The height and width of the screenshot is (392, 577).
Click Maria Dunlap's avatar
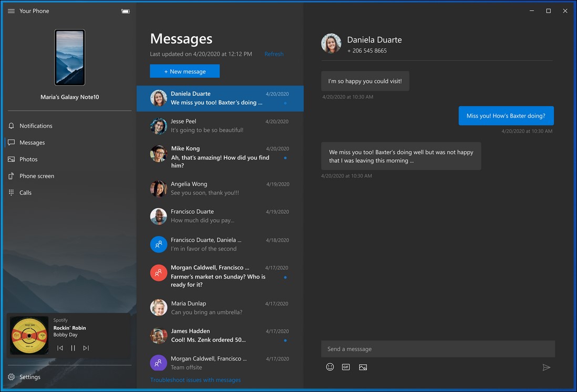coord(159,308)
